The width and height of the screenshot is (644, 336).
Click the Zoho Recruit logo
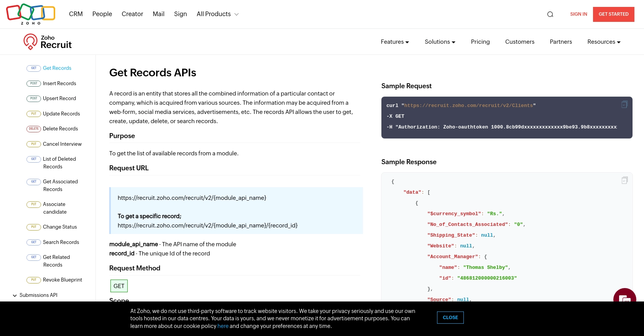pyautogui.click(x=48, y=42)
